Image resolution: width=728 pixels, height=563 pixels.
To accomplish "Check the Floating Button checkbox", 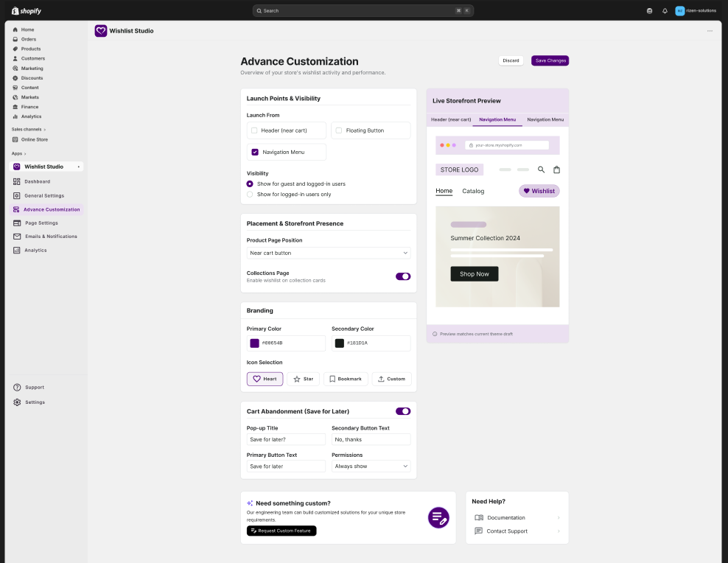I will pyautogui.click(x=338, y=130).
